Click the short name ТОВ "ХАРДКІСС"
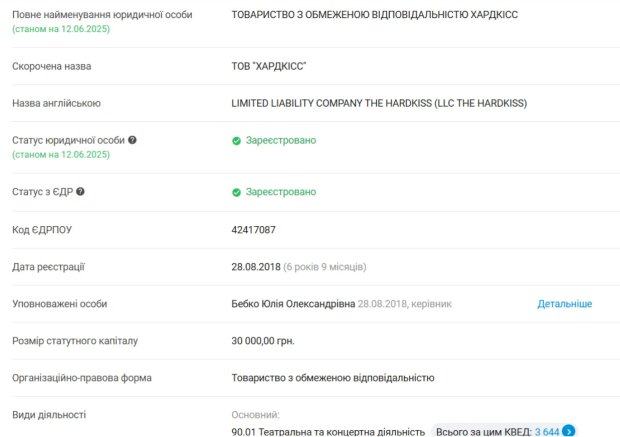Image resolution: width=620 pixels, height=437 pixels. point(268,65)
